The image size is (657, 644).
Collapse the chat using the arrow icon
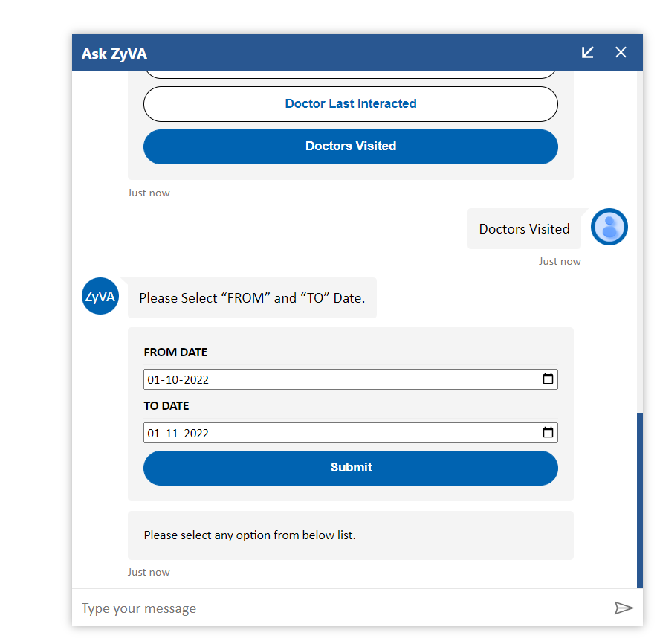pyautogui.click(x=588, y=52)
